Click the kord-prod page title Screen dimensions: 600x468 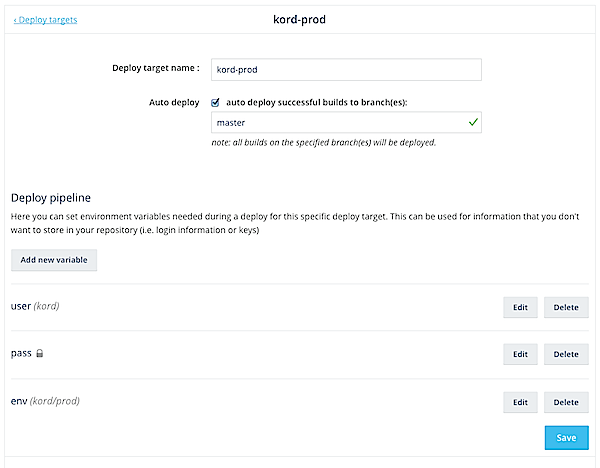300,19
